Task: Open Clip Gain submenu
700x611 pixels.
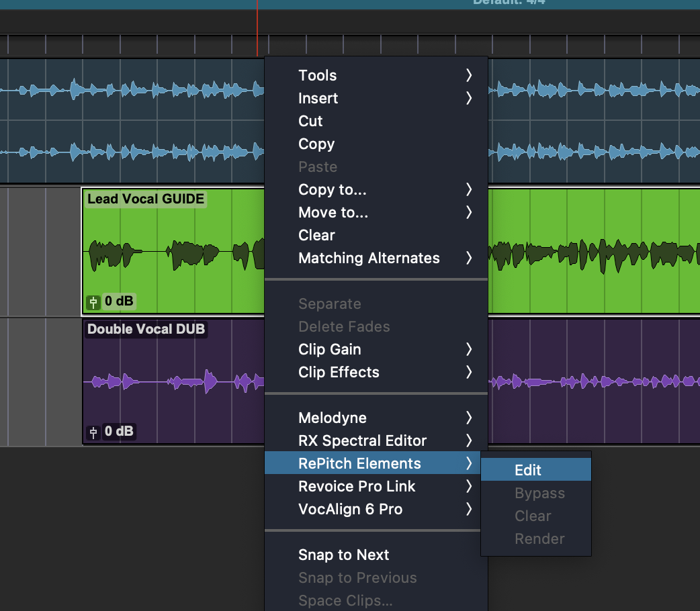Action: click(x=330, y=349)
